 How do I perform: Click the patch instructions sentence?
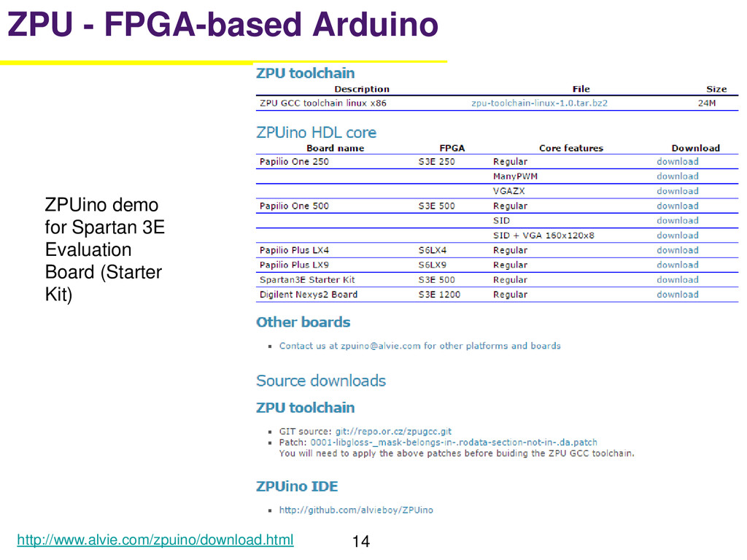point(457,454)
